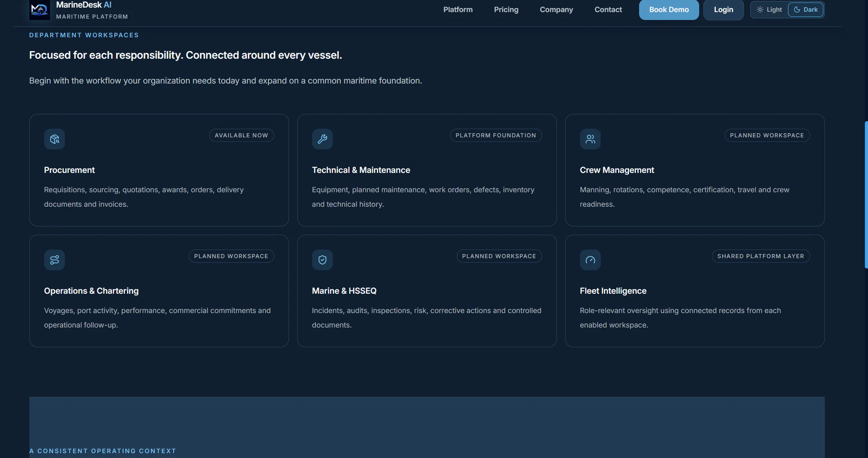Click the Marine & HSSEQ shield icon
This screenshot has width=868, height=458.
pos(322,260)
